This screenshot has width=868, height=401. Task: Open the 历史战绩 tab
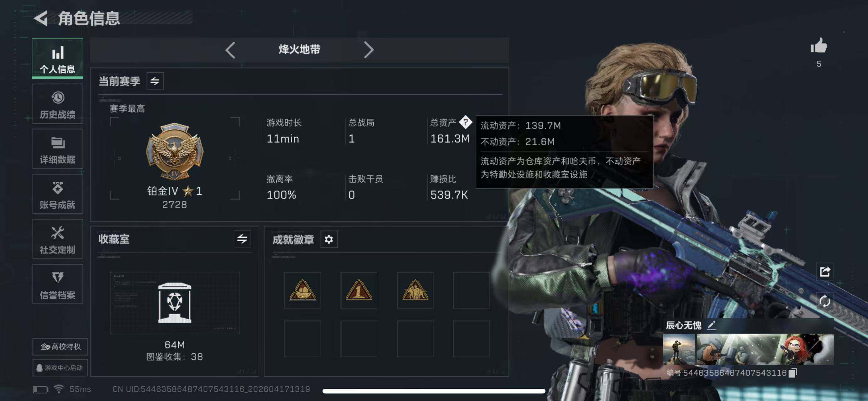coord(58,104)
